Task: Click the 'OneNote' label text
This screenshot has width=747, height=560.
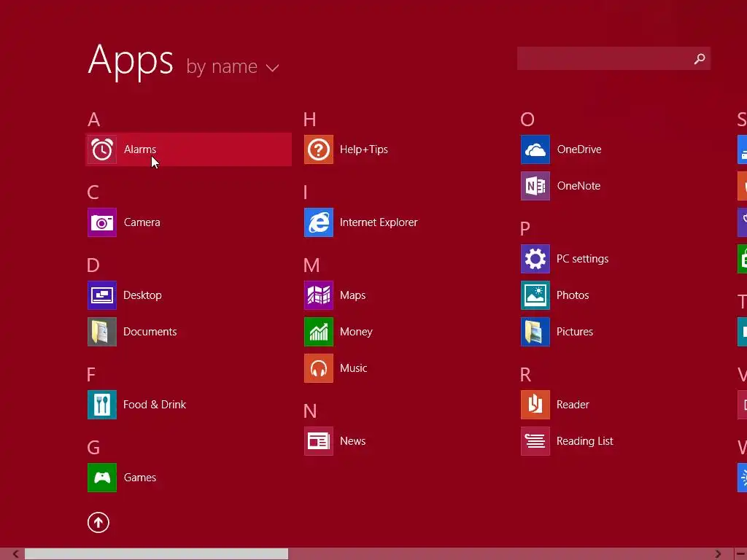Action: 578,186
